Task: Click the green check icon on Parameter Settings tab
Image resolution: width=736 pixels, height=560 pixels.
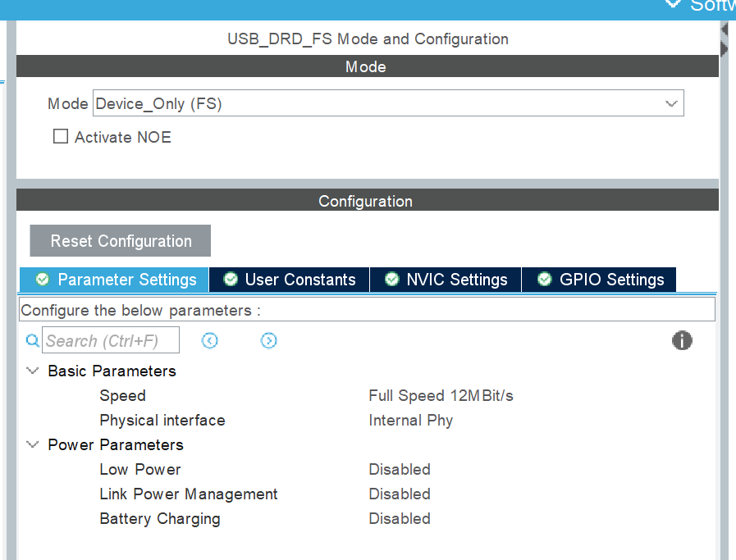Action: pos(42,280)
